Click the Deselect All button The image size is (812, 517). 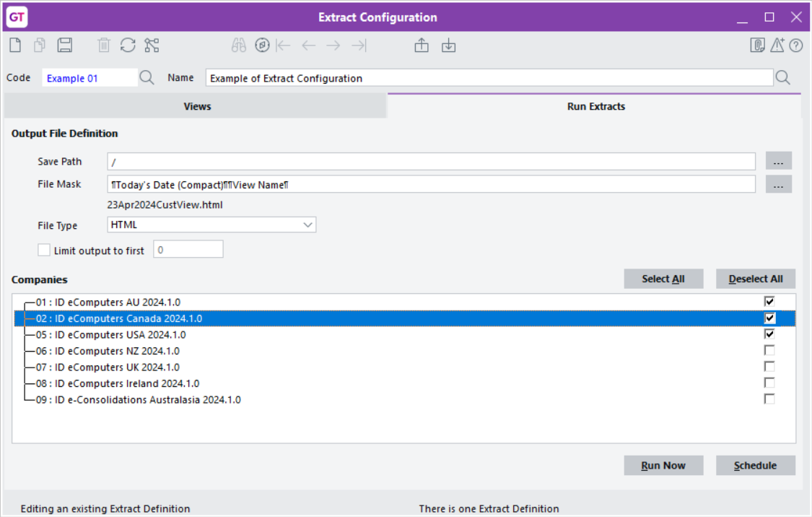coord(755,279)
